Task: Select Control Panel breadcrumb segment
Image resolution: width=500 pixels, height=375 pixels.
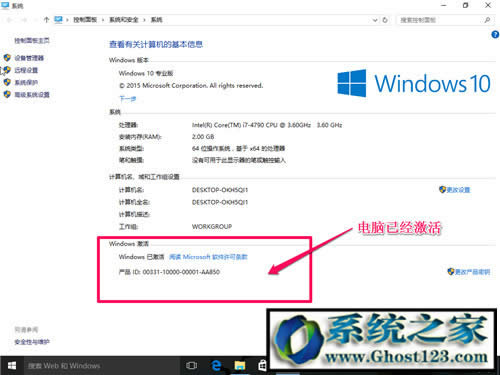Action: tap(85, 20)
